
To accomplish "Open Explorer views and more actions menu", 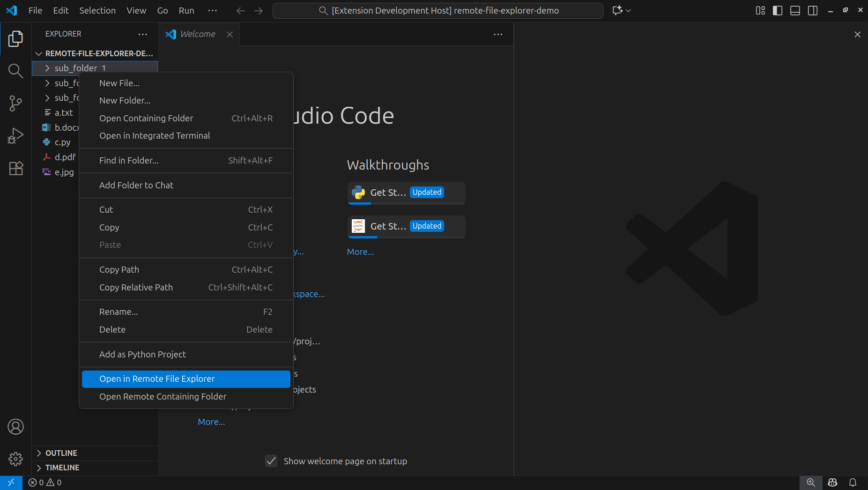I will point(143,34).
